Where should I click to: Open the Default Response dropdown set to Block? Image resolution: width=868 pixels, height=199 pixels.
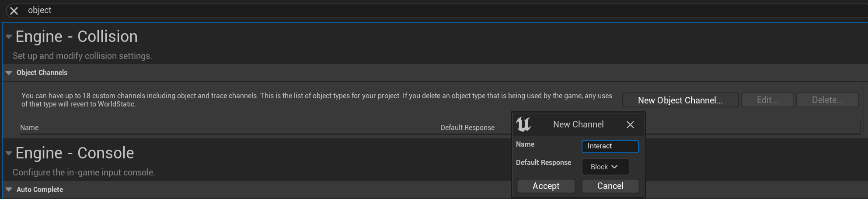pyautogui.click(x=605, y=167)
